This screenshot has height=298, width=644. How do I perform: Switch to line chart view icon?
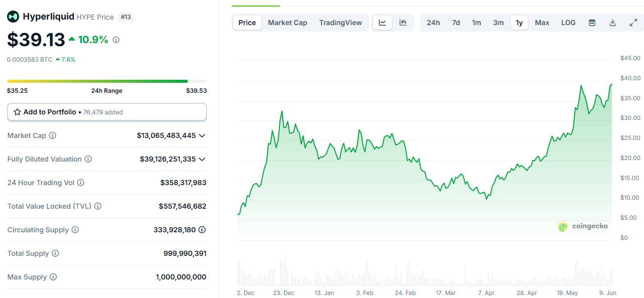coord(382,23)
